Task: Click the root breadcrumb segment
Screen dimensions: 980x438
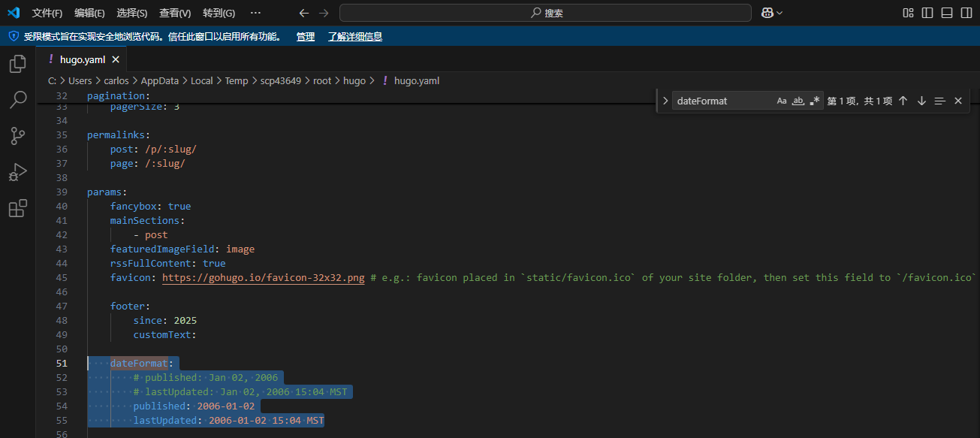Action: pyautogui.click(x=322, y=80)
